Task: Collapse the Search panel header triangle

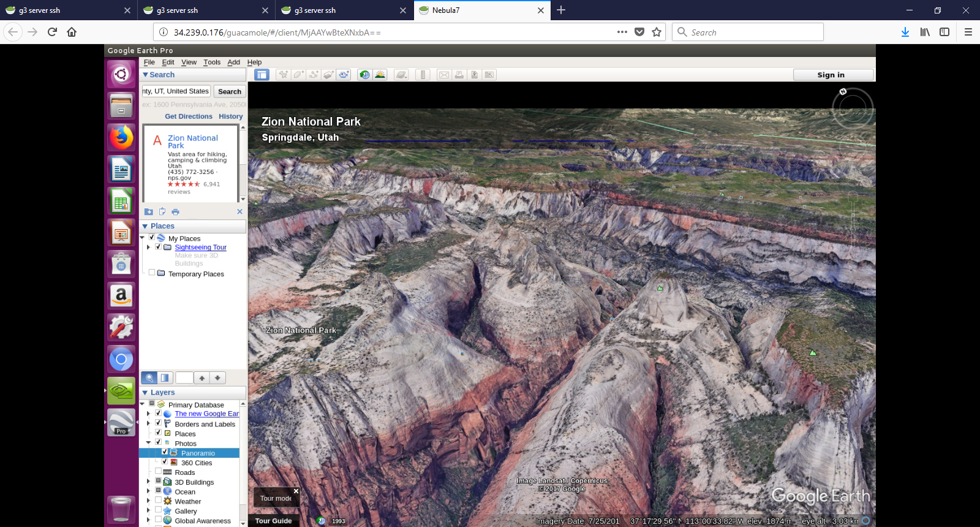Action: pos(145,75)
